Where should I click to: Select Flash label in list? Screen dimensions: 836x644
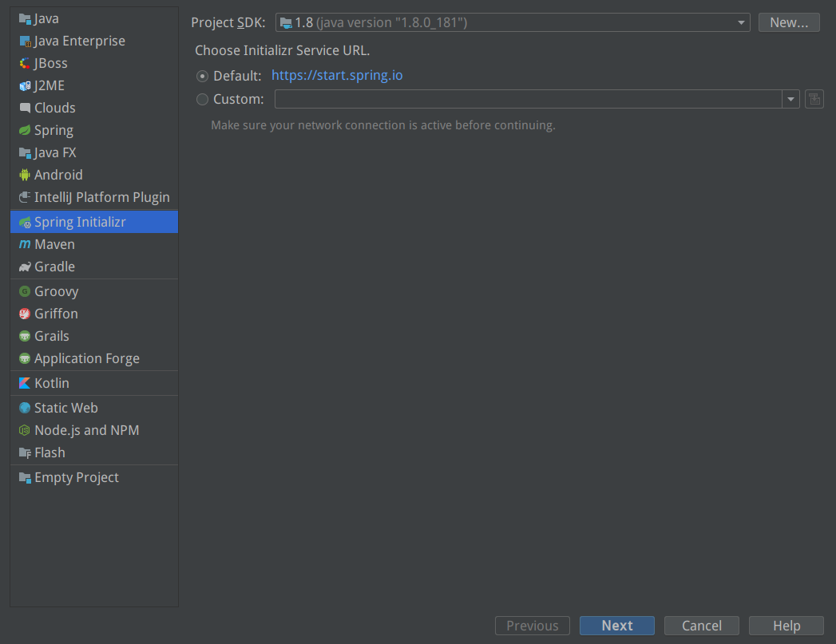(x=50, y=452)
